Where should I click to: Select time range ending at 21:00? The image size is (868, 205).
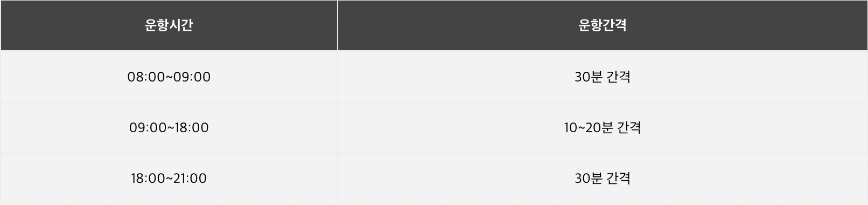(x=169, y=179)
